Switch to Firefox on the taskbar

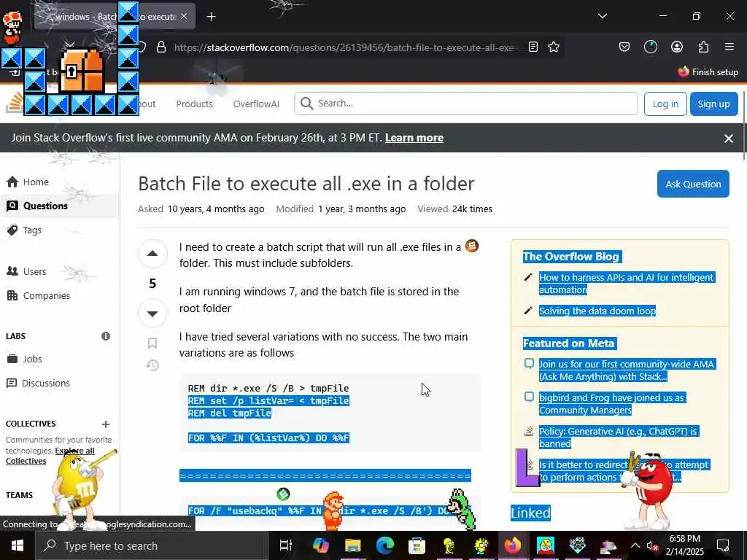click(x=513, y=545)
